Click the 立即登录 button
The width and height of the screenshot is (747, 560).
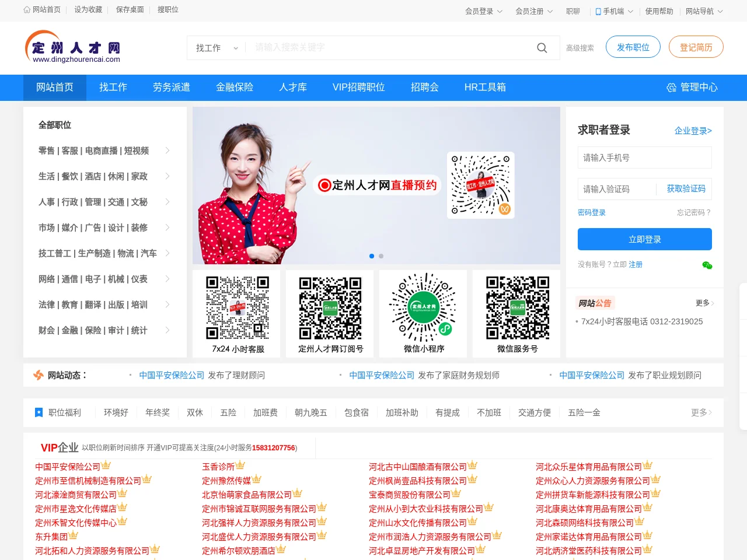pos(645,239)
